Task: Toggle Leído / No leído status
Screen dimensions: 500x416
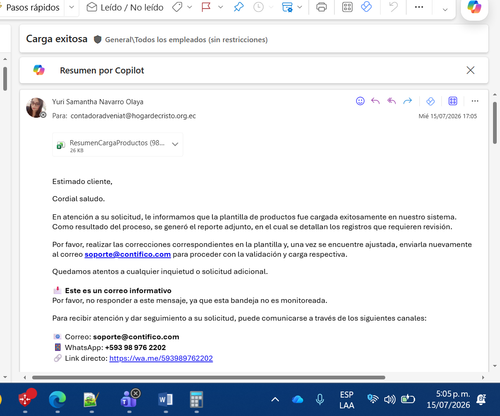Action: (125, 7)
